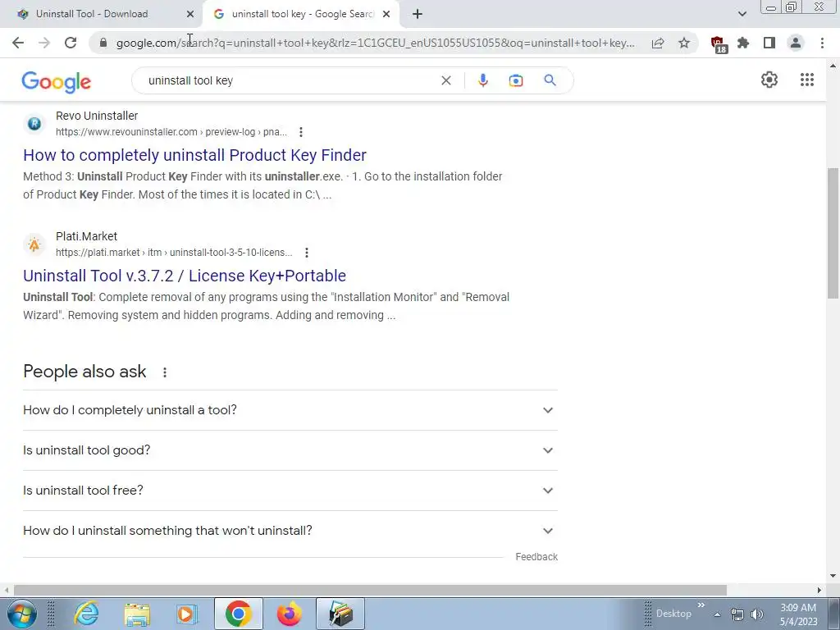Click the lock icon in address bar
This screenshot has height=630, width=840.
pos(103,43)
